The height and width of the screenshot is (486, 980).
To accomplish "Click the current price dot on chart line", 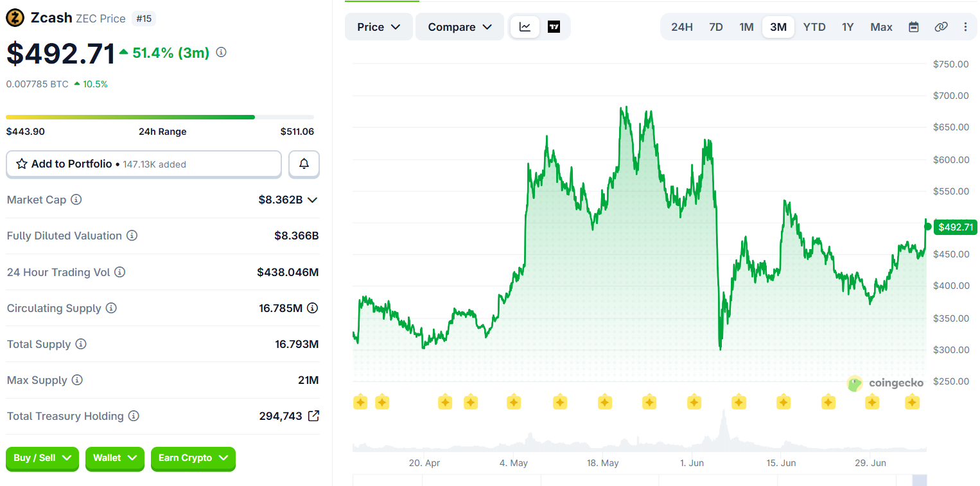I will tap(927, 227).
